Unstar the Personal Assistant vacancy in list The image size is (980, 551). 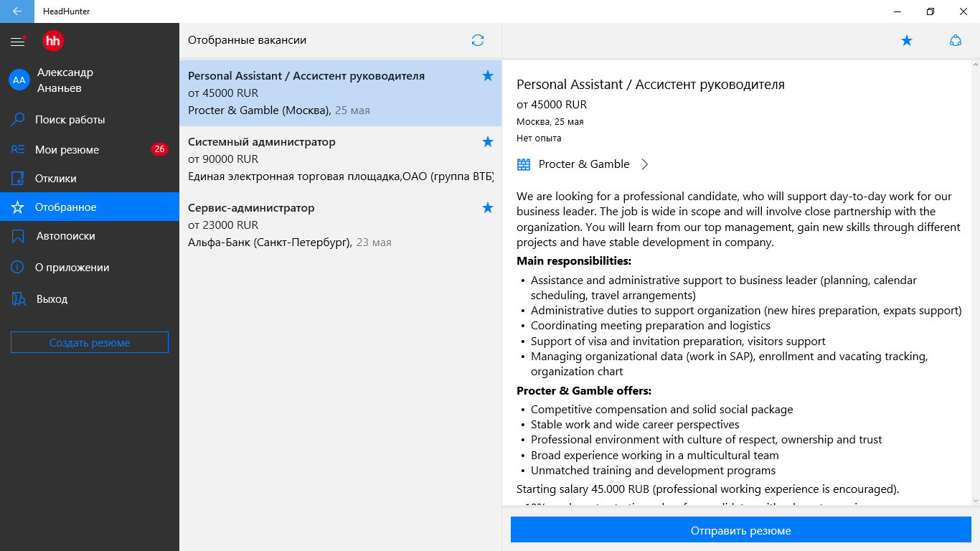tap(488, 76)
